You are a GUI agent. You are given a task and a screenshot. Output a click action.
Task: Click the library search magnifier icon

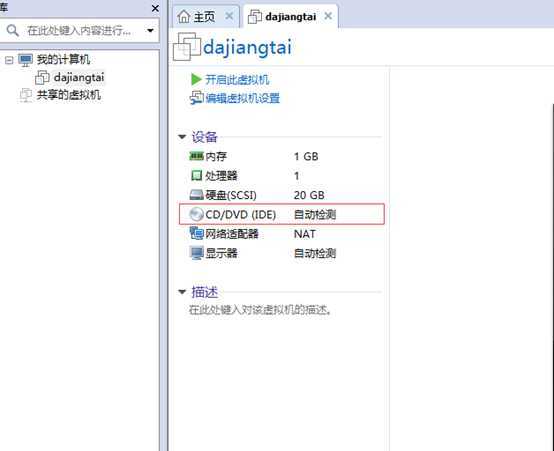[x=13, y=30]
